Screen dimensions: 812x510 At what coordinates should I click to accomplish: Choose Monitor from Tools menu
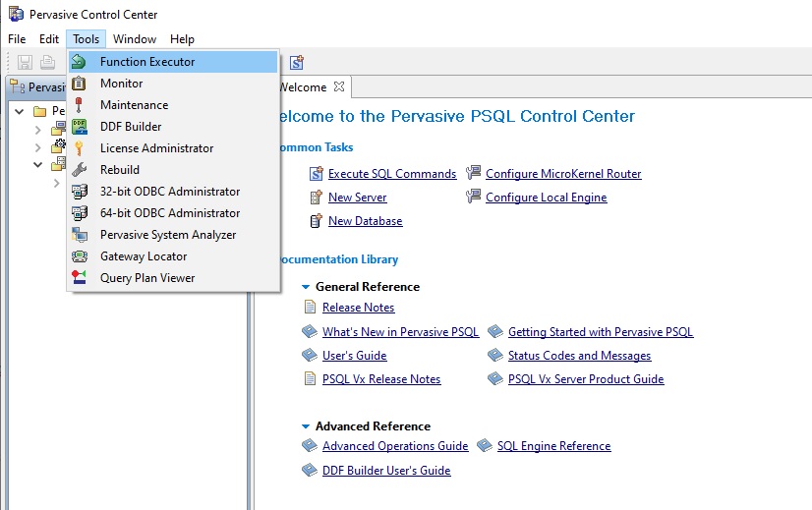coord(173,84)
